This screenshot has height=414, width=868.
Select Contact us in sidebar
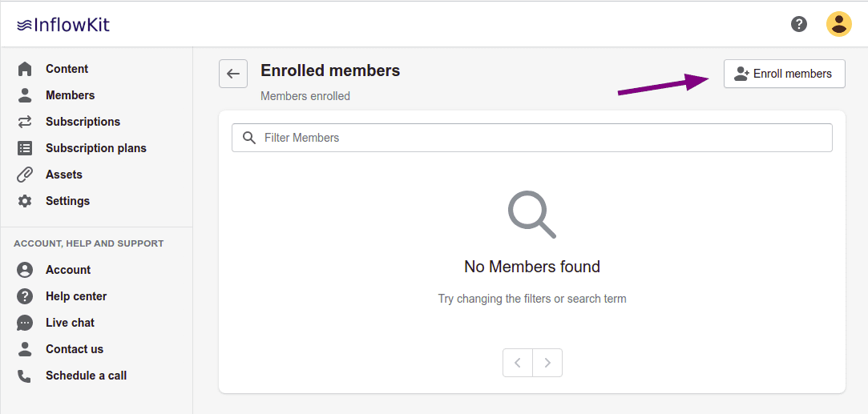[75, 349]
